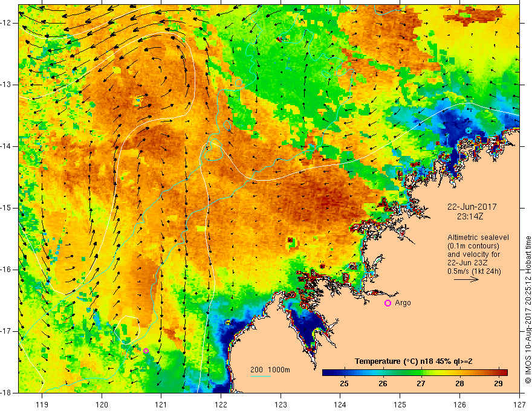Click latitude axis label -18
Screen dimensions: 532x411
coord(7,393)
